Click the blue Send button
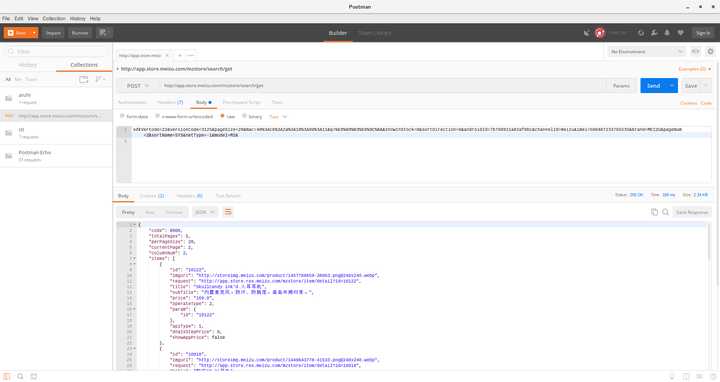 click(653, 86)
